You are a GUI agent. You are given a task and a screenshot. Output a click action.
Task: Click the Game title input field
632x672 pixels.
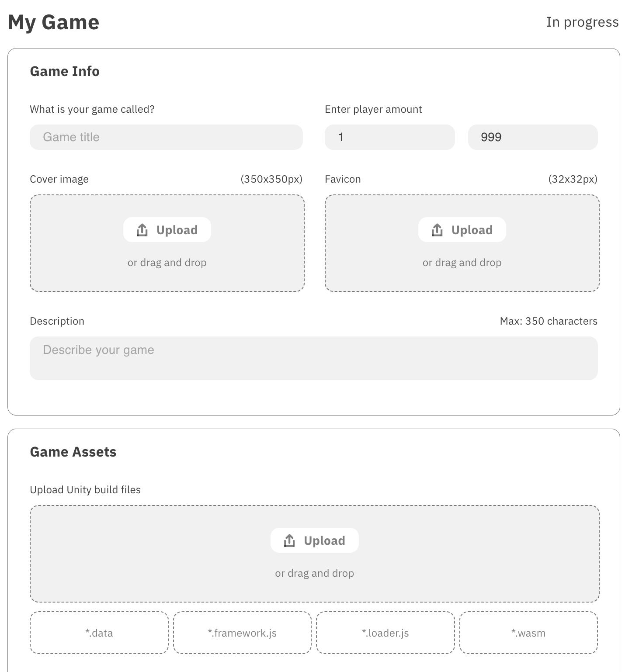coord(166,137)
